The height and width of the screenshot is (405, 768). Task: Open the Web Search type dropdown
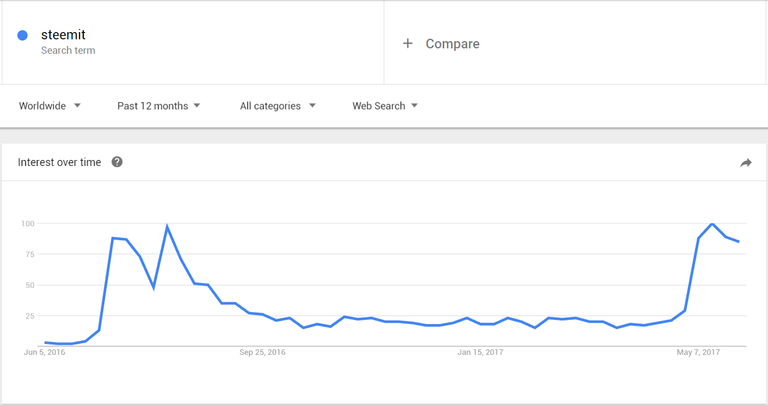coord(385,106)
